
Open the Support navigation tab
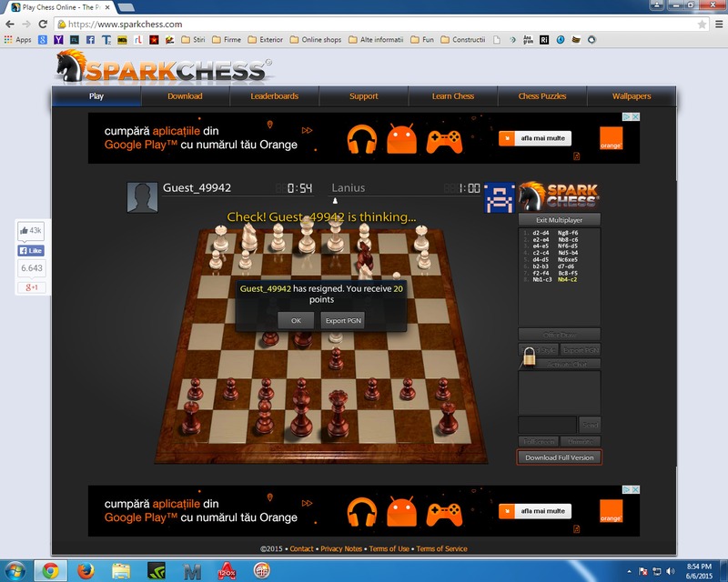363,96
